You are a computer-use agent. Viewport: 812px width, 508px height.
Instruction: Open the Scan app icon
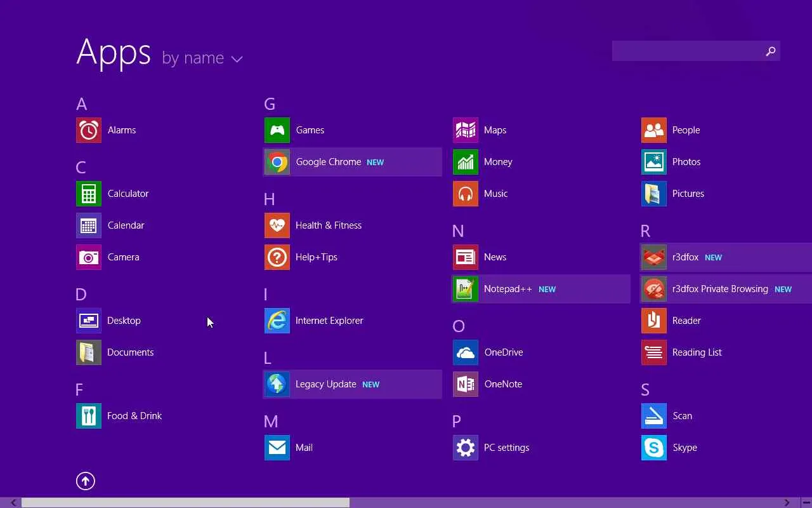[654, 416]
